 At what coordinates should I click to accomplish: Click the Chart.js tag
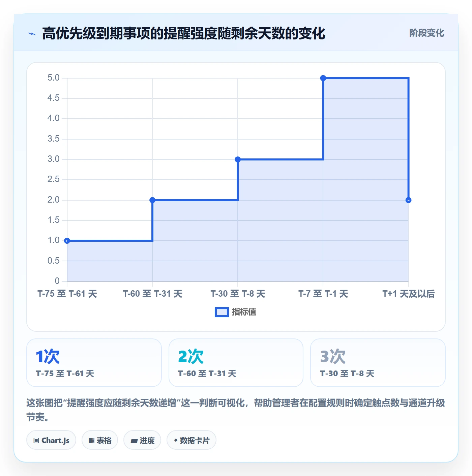51,440
